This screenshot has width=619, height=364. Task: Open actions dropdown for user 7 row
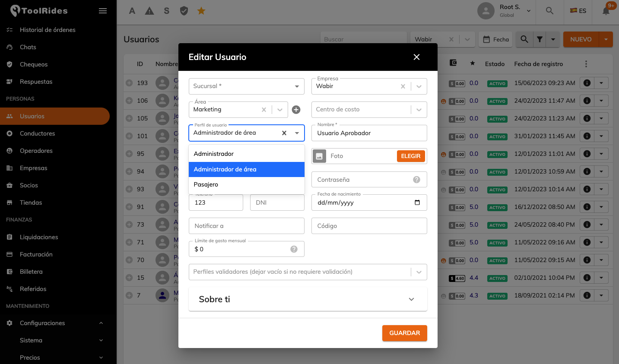tap(601, 295)
